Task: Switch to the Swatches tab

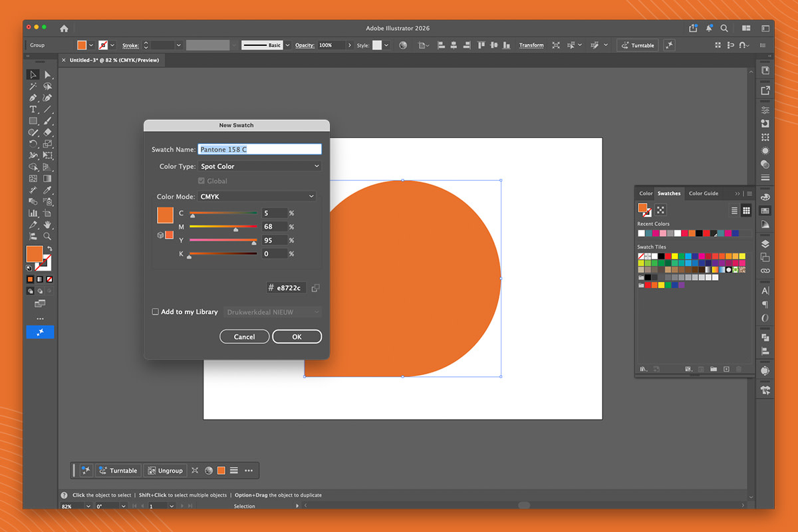Action: click(669, 194)
